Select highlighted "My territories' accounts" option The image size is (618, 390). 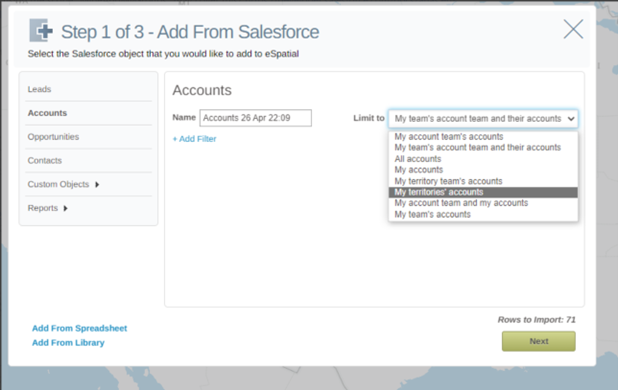[483, 192]
